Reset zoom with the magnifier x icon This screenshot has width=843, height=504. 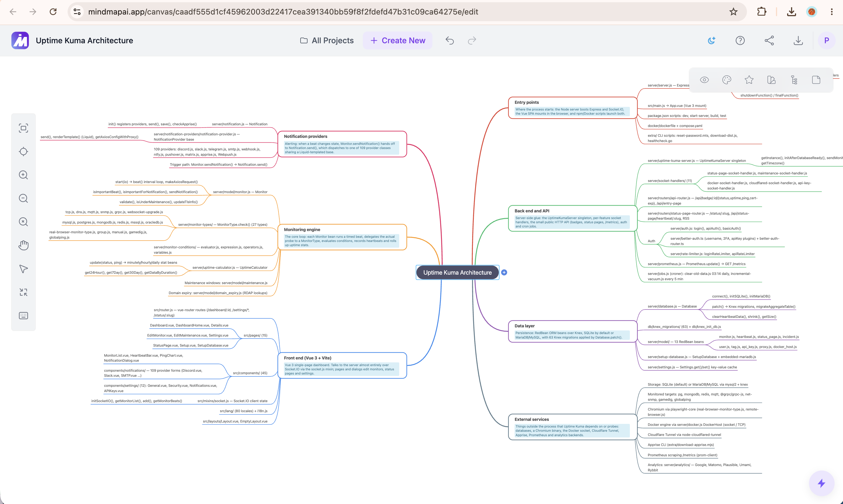click(x=23, y=222)
